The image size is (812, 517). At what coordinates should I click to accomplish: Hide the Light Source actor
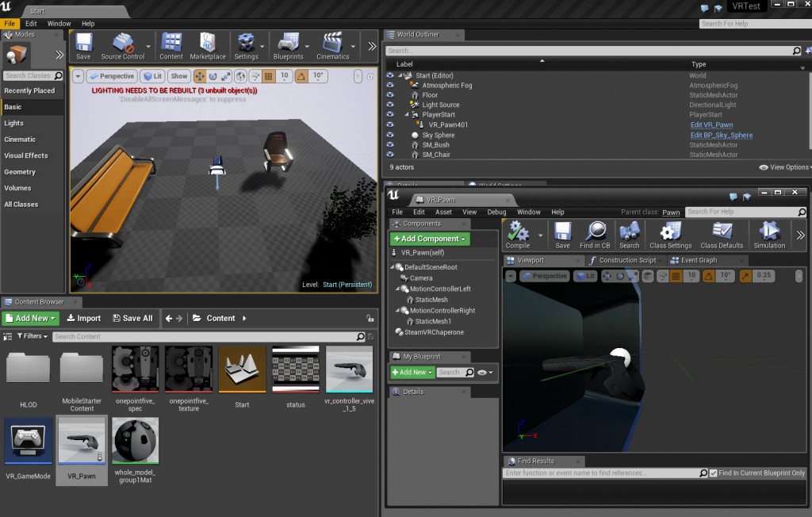[x=390, y=105]
